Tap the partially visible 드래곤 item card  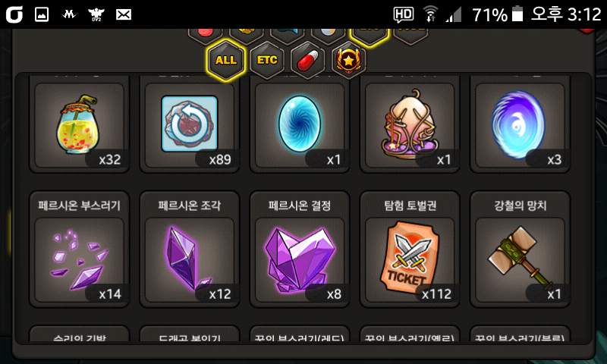pyautogui.click(x=189, y=334)
